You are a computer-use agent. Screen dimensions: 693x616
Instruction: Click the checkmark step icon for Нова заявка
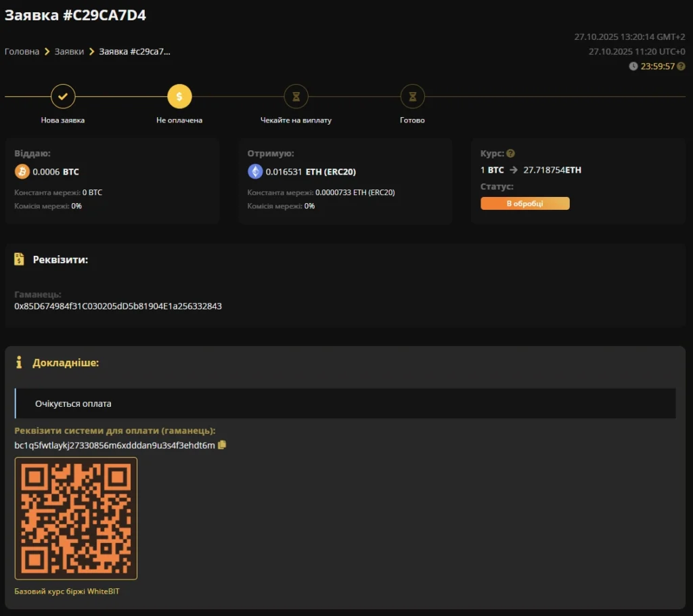tap(63, 96)
